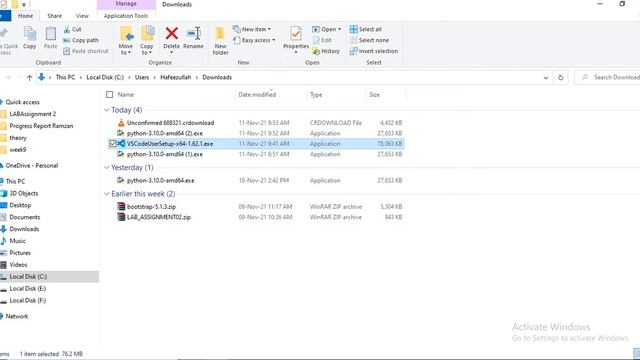Select python-3.10.0-amd64.exe under Yesterday
The height and width of the screenshot is (360, 640).
point(160,180)
